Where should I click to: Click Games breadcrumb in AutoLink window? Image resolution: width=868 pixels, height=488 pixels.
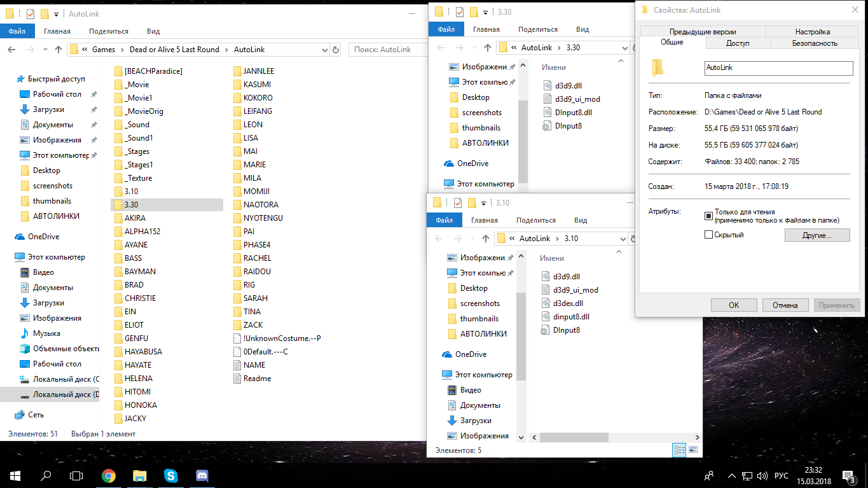pos(104,50)
